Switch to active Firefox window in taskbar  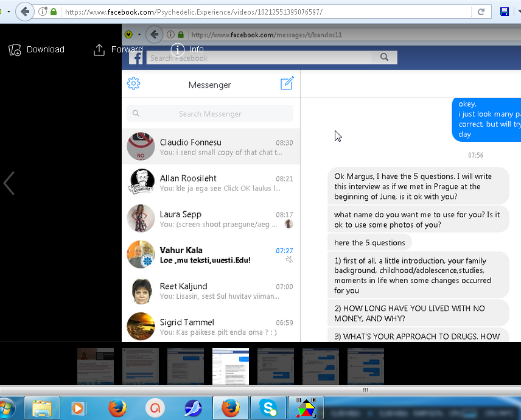point(231,408)
